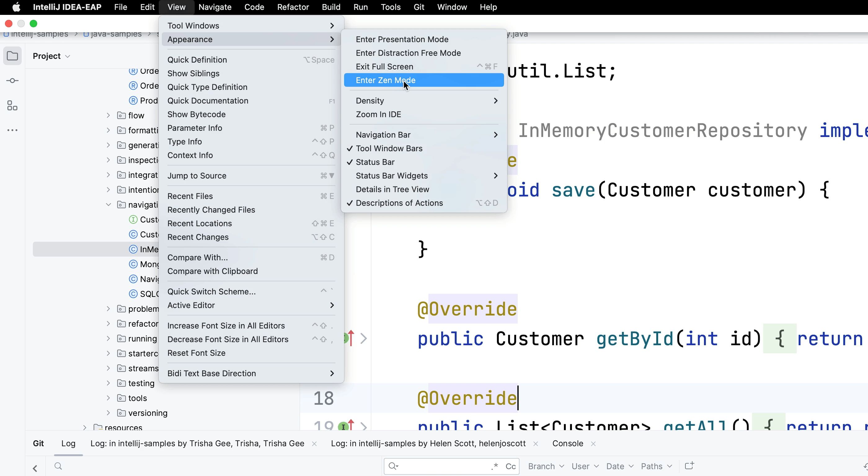Image resolution: width=868 pixels, height=476 pixels.
Task: Select the Prod record file in tree
Action: click(x=144, y=100)
